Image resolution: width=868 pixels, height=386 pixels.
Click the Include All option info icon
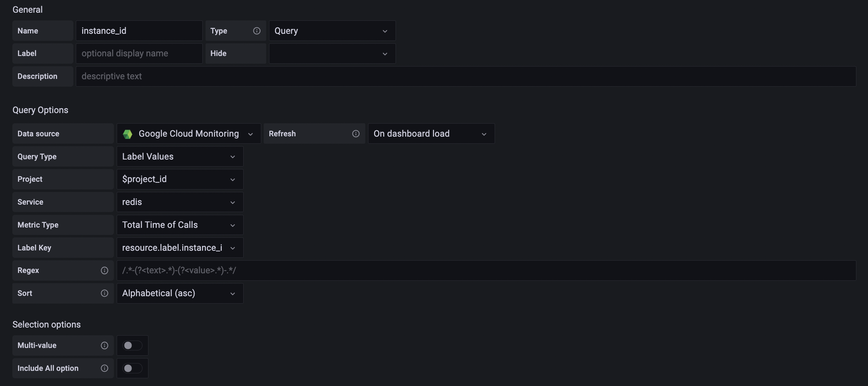[x=104, y=368]
